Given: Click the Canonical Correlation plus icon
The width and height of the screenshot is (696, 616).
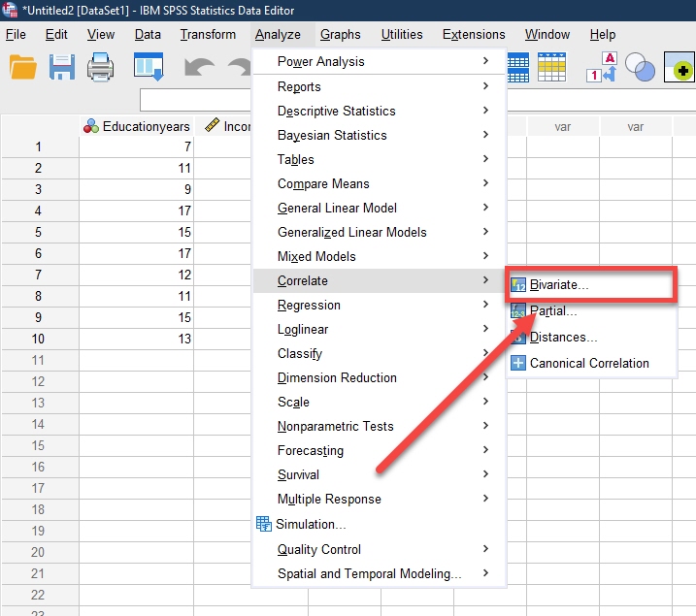Looking at the screenshot, I should [518, 363].
